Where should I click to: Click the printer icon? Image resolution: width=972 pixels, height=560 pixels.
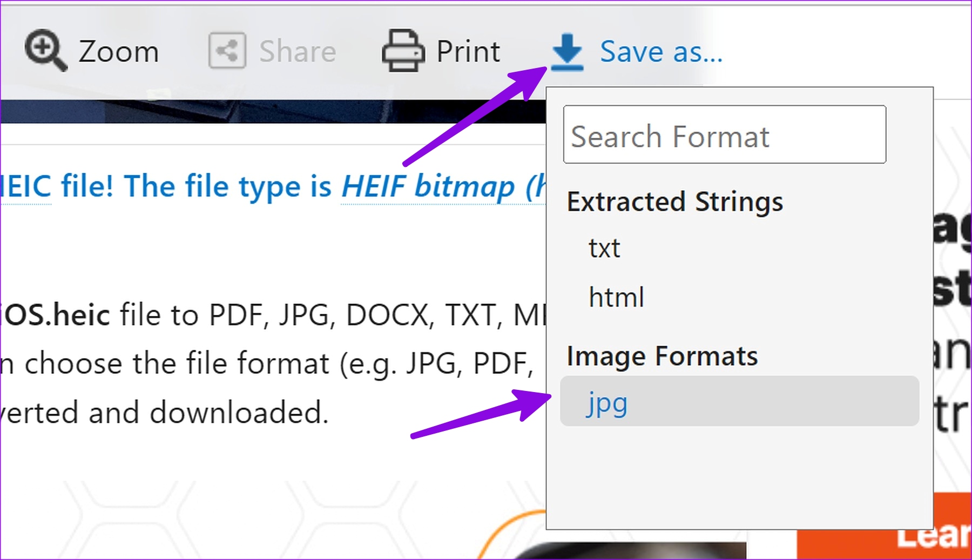403,51
